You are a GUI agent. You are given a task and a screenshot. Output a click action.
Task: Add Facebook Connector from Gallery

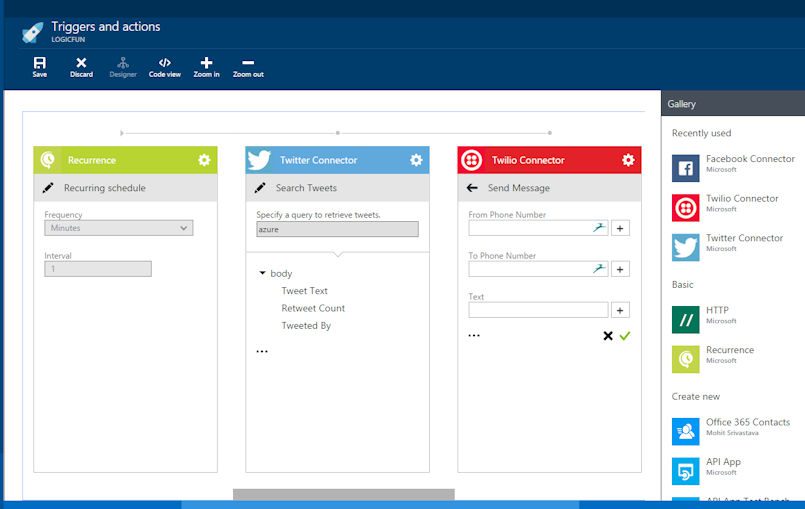point(734,168)
